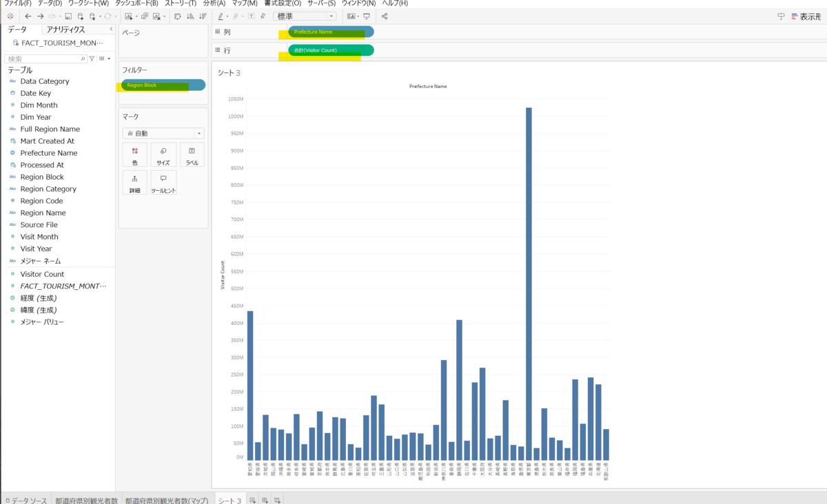Open the 書式設定(O) menu

pos(283,3)
